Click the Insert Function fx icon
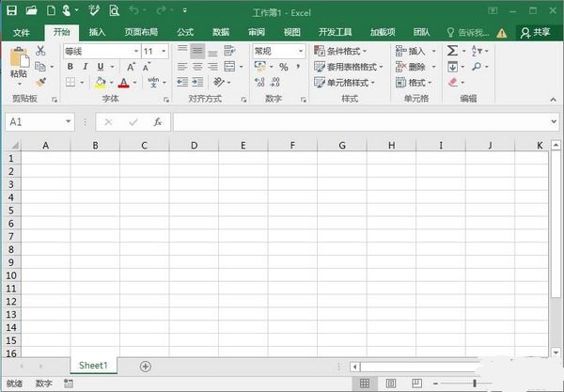The image size is (564, 392). (158, 122)
